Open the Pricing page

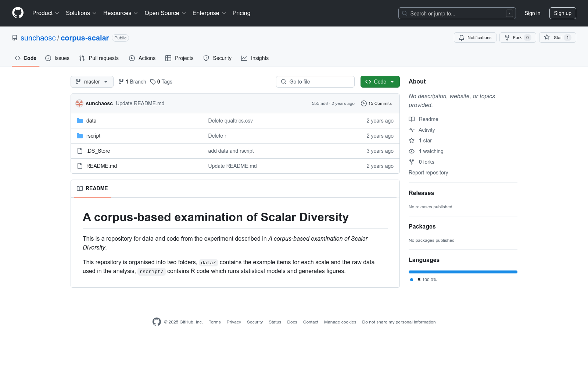pyautogui.click(x=241, y=13)
